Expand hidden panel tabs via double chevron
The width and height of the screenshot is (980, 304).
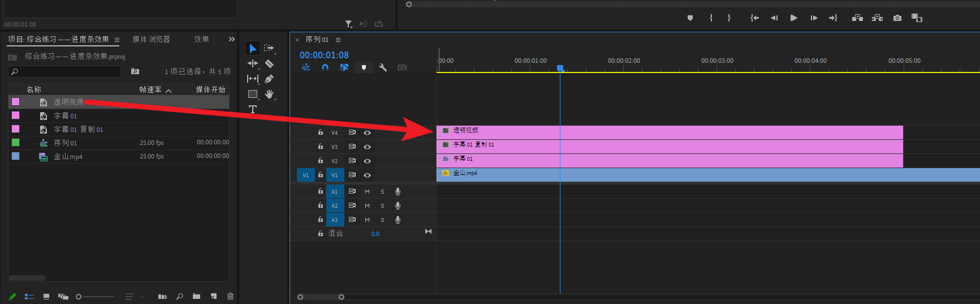tap(231, 39)
